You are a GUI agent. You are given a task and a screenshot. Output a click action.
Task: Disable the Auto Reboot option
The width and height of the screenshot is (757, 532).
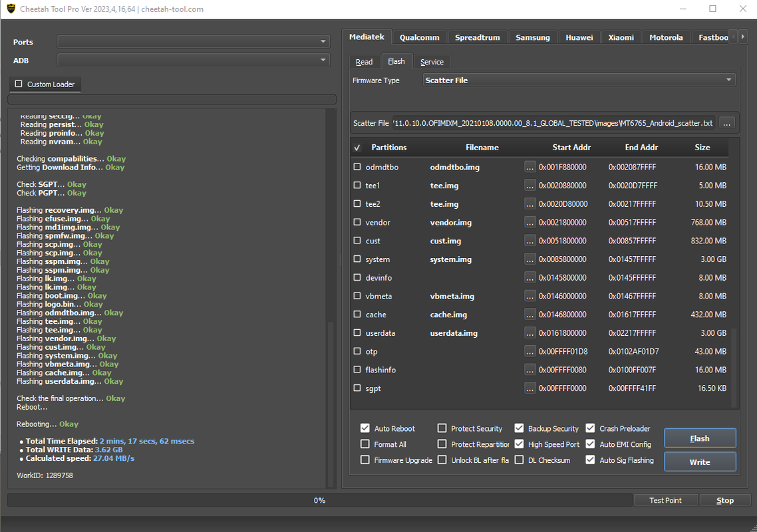[365, 428]
